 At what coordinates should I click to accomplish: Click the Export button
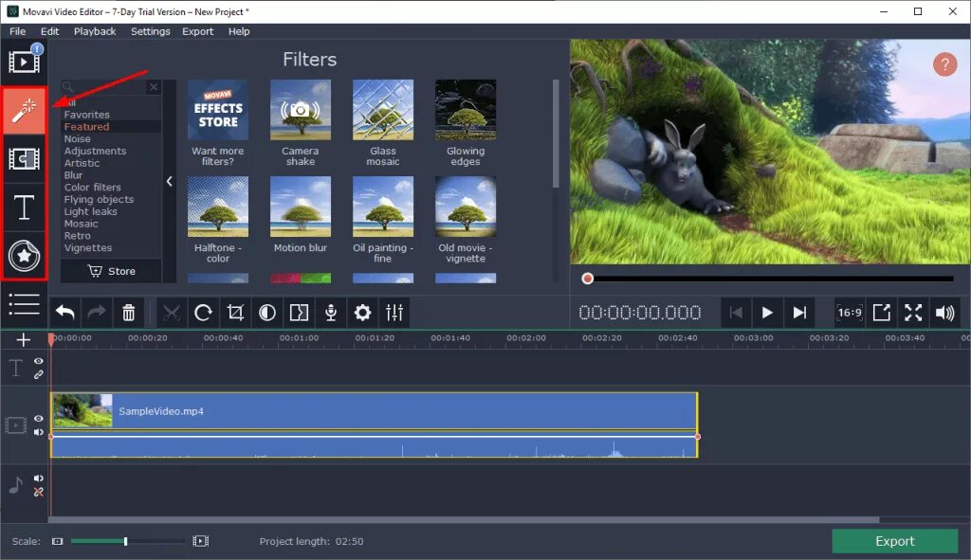(x=893, y=541)
